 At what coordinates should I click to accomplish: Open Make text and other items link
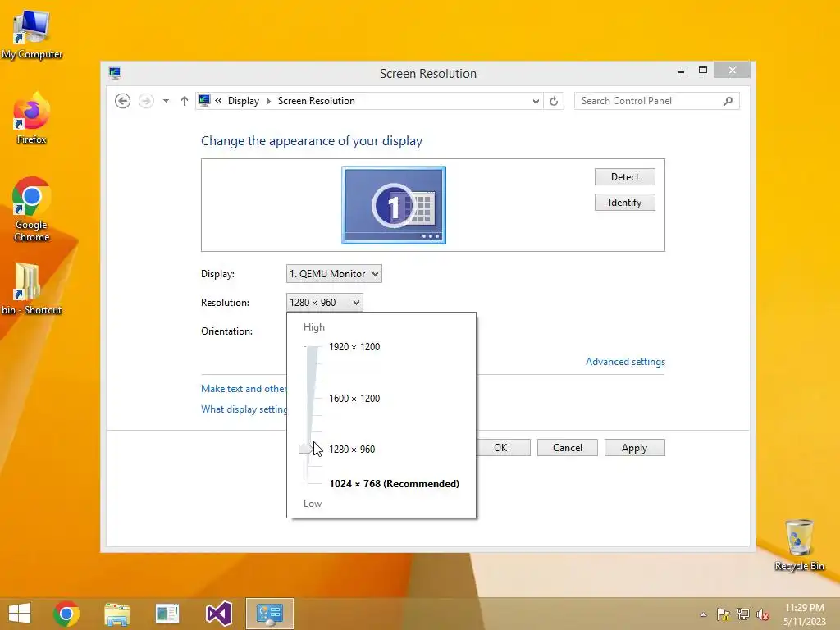tap(244, 388)
